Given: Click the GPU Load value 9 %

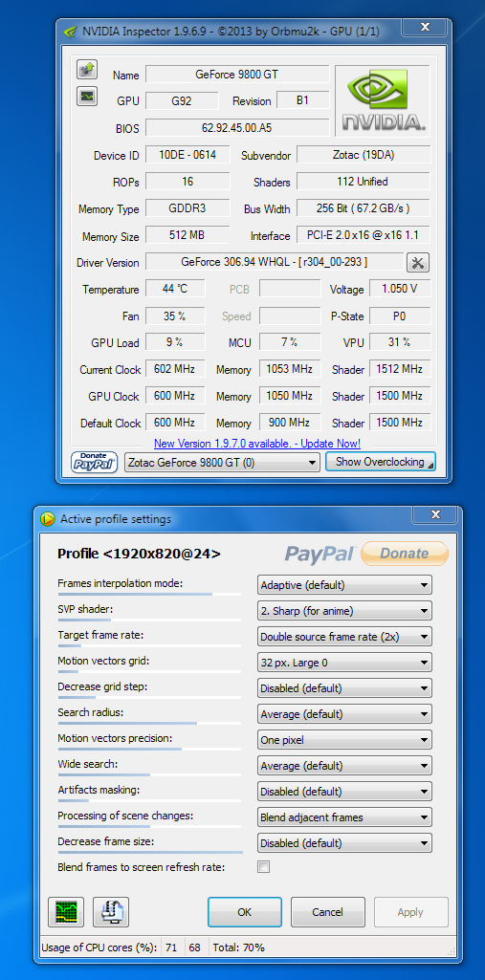Looking at the screenshot, I should (175, 342).
